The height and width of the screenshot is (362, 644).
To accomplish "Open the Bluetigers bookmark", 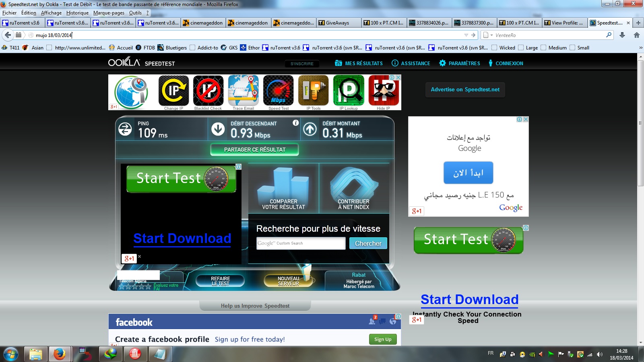I will [172, 47].
